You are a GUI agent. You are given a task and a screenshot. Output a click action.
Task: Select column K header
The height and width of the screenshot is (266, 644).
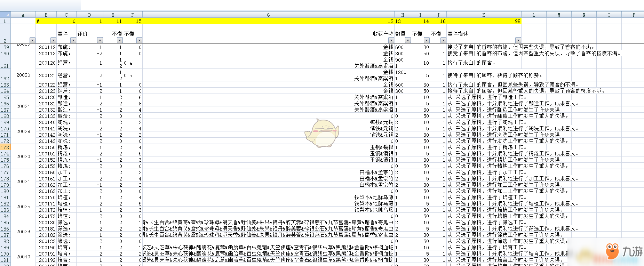coord(484,15)
